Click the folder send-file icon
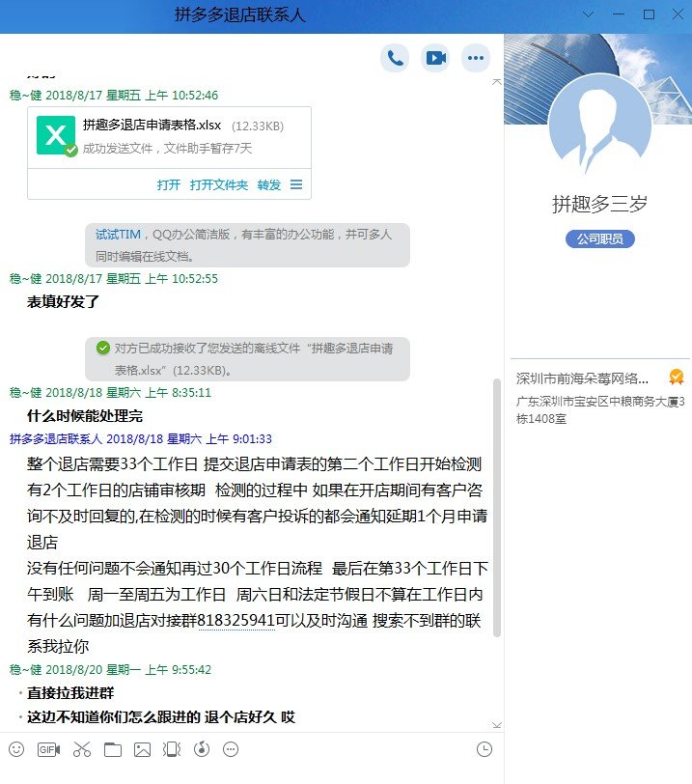Viewport: 692px width, 784px height. coord(112,749)
